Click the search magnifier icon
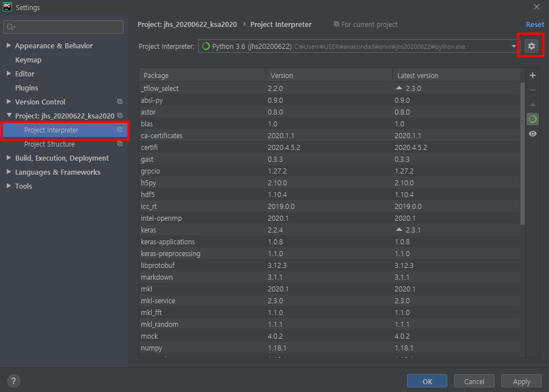This screenshot has width=549, height=392. (11, 27)
